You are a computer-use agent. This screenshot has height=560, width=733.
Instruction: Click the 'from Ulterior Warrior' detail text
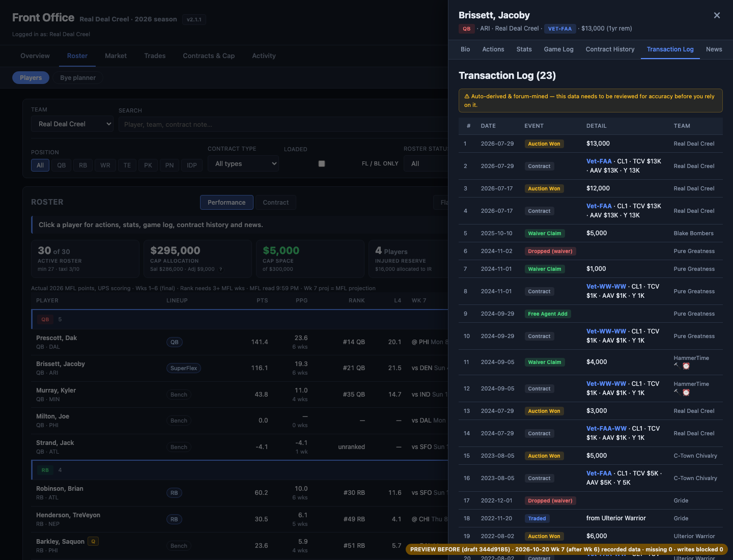click(x=616, y=518)
